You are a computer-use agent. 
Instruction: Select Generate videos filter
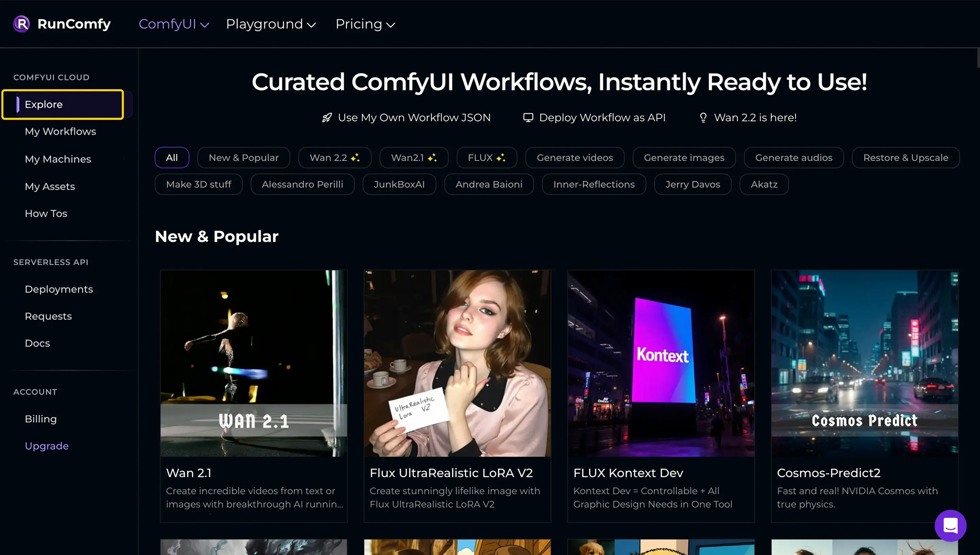coord(575,157)
